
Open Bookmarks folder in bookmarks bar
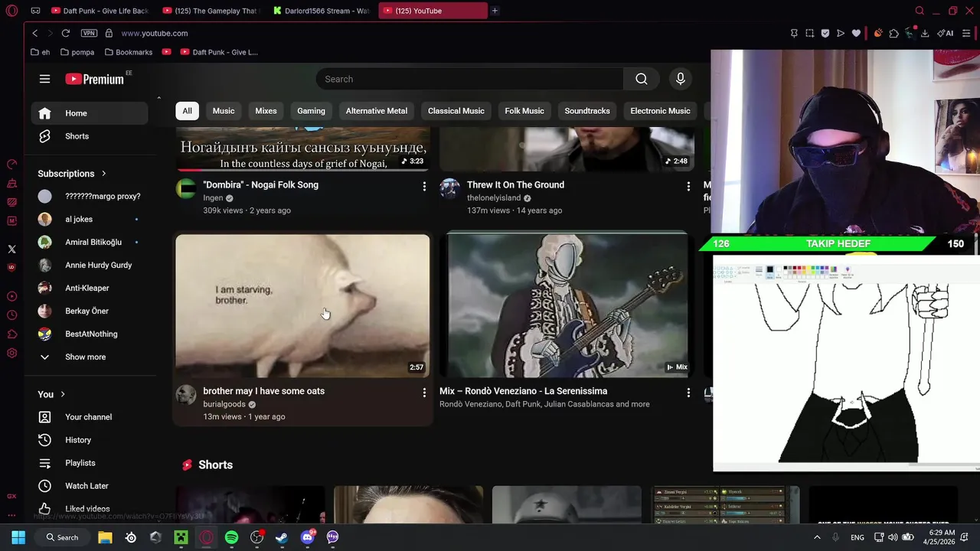129,52
